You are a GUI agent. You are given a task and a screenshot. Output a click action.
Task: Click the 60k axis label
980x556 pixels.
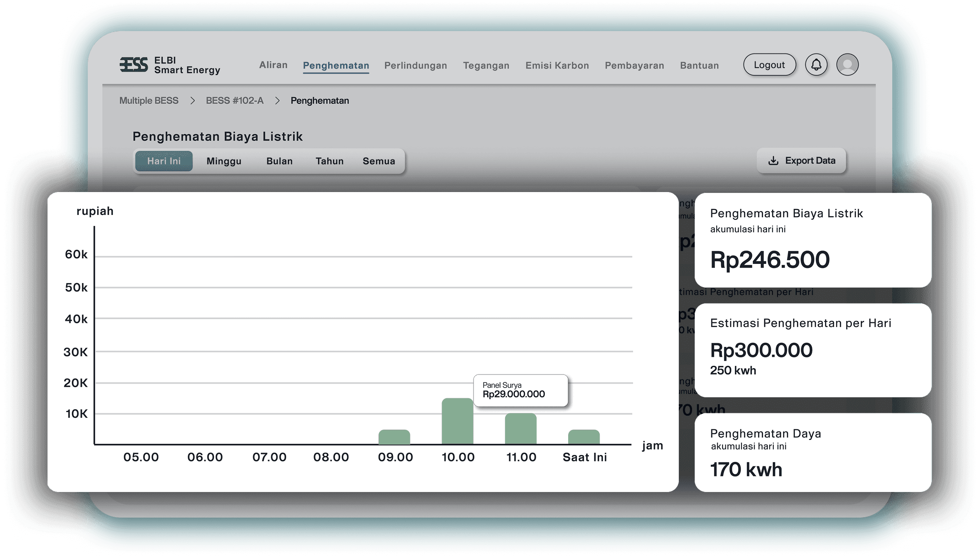coord(76,254)
